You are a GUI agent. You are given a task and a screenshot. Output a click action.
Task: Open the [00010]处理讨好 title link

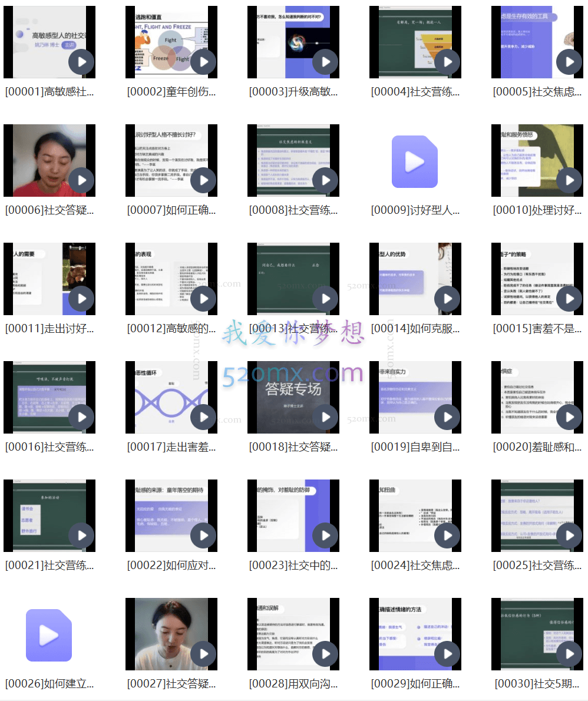pyautogui.click(x=537, y=210)
